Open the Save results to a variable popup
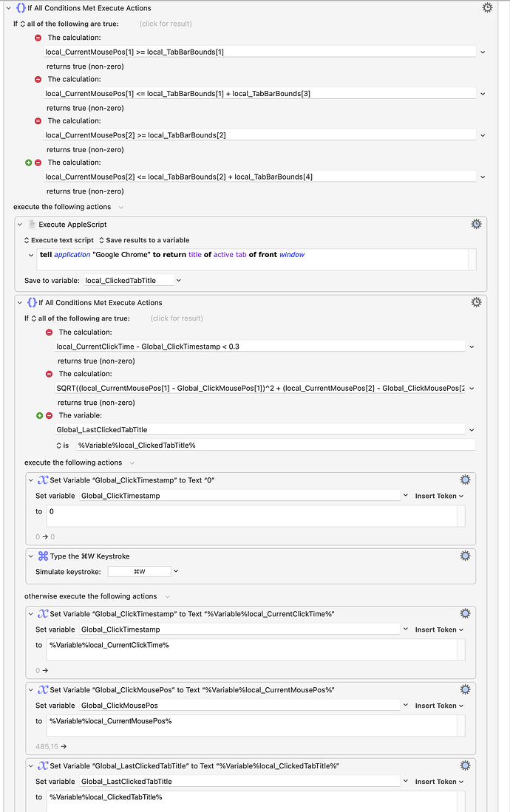The image size is (510, 812). click(144, 240)
